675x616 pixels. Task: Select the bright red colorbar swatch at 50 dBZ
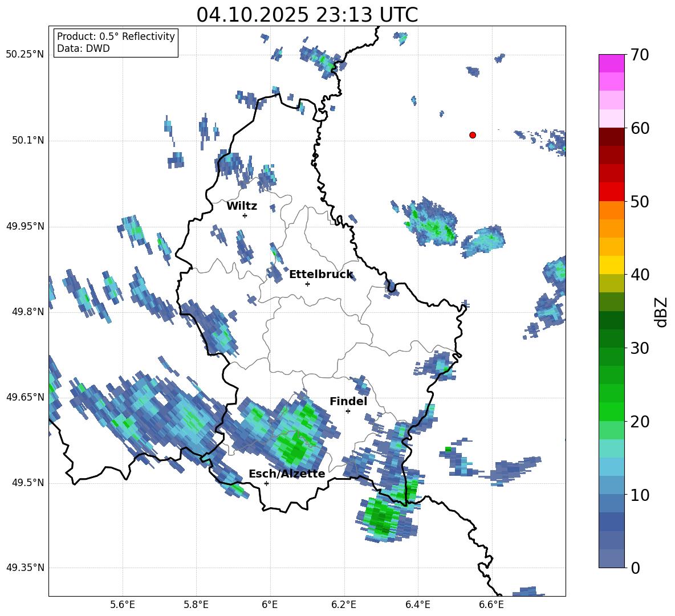pos(612,191)
